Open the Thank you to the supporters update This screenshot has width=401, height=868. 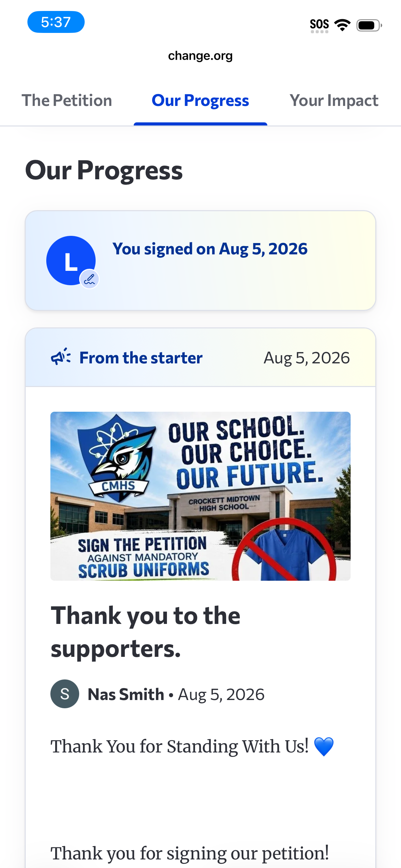(x=146, y=632)
